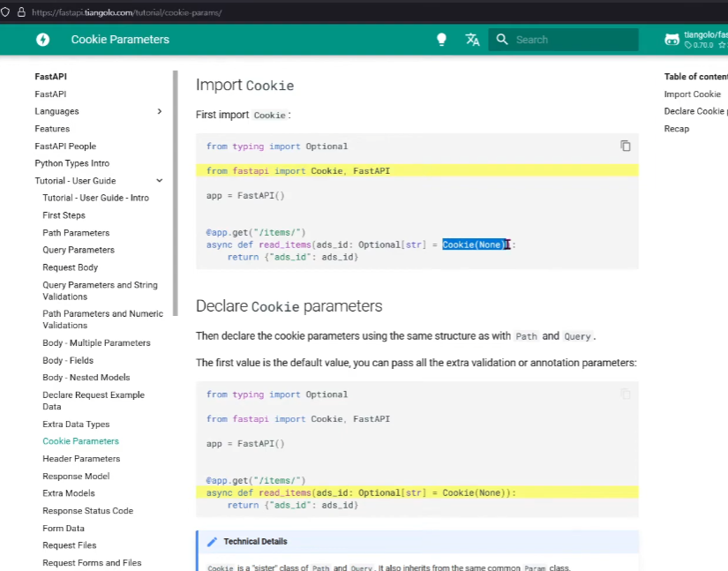Jump to Recap in table of contents

tap(677, 129)
